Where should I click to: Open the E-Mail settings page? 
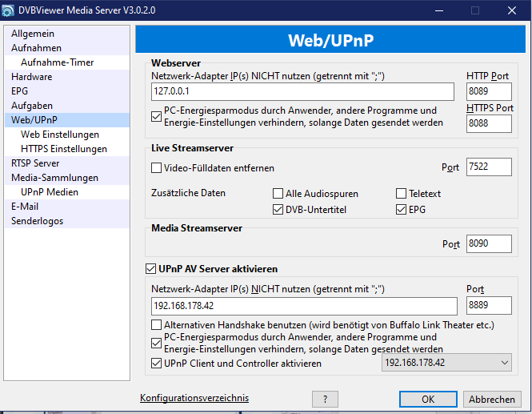(67, 207)
